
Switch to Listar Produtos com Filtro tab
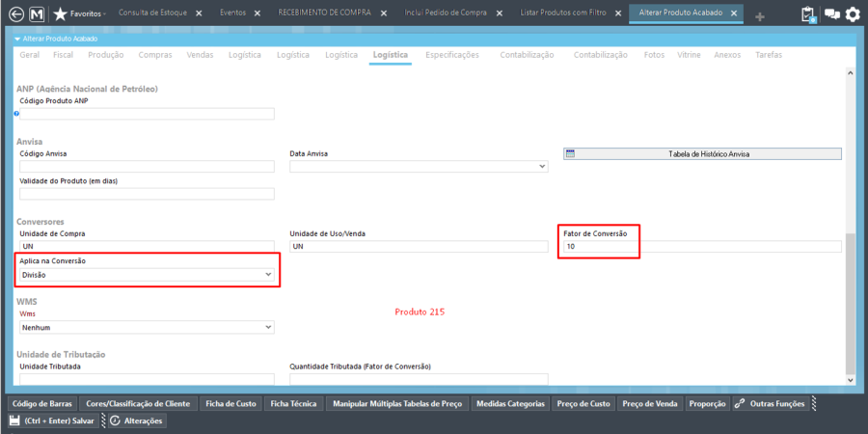point(563,13)
